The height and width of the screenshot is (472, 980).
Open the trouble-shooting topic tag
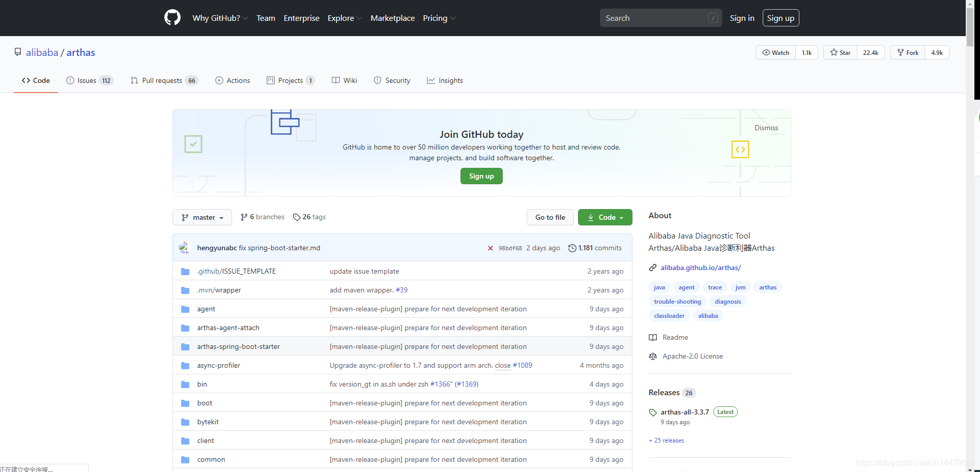tap(677, 302)
